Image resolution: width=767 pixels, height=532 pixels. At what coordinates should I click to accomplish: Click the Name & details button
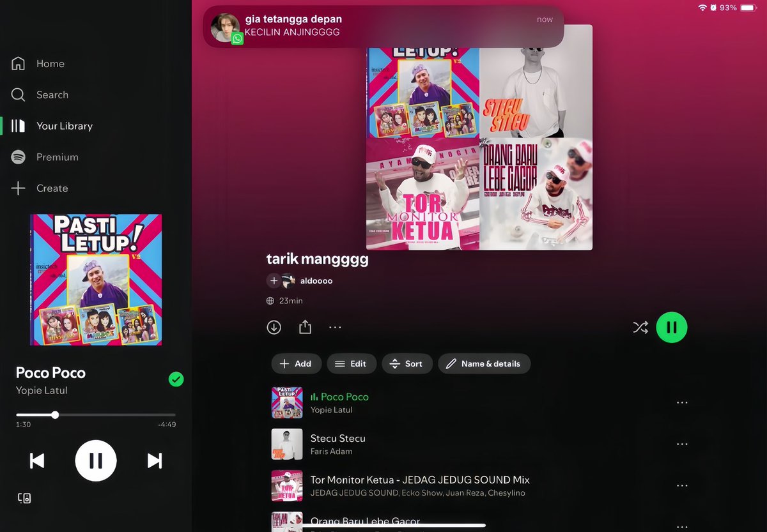point(484,363)
